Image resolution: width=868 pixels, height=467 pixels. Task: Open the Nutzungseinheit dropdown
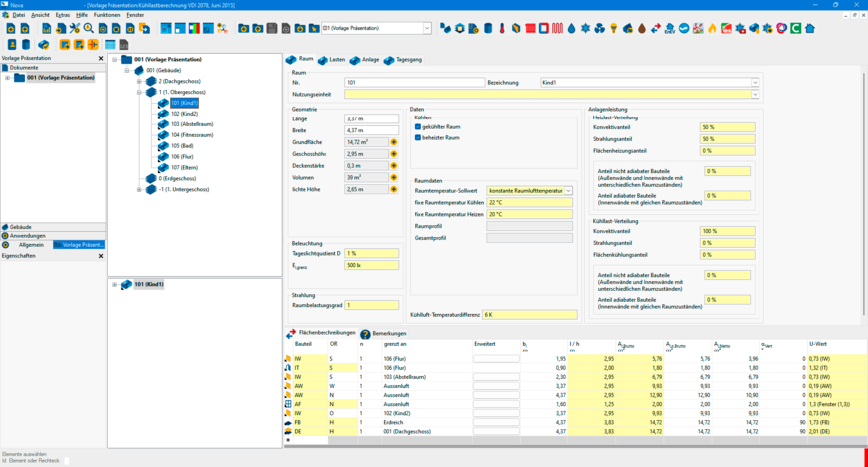(756, 94)
